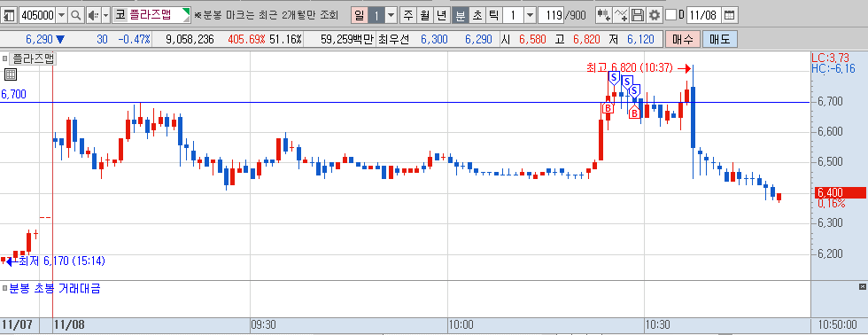Image resolution: width=868 pixels, height=335 pixels.
Task: Select the 월 (monthly) chart period
Action: click(425, 15)
